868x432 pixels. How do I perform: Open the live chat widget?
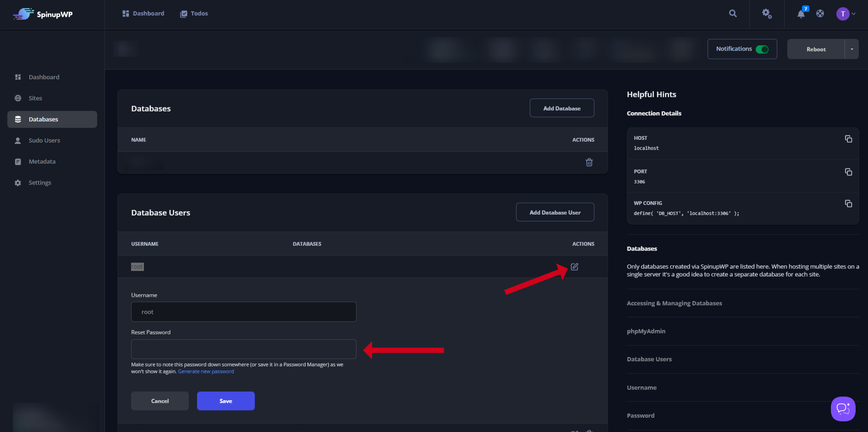843,409
